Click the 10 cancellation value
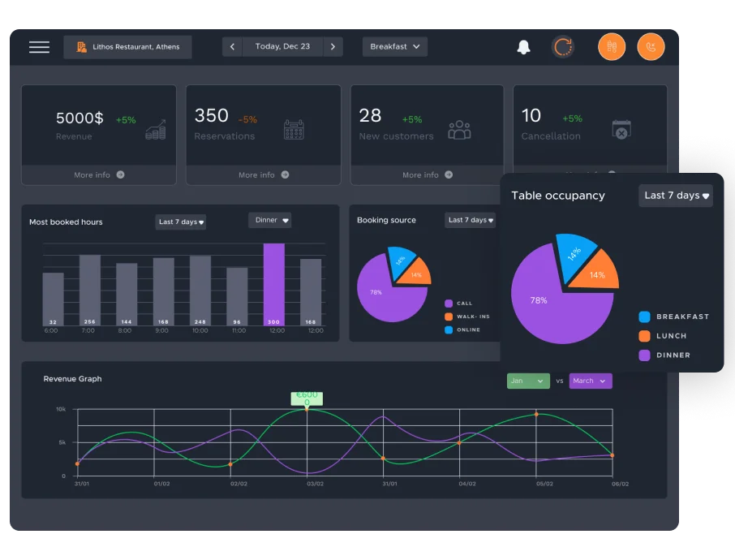This screenshot has width=735, height=560. (x=531, y=116)
